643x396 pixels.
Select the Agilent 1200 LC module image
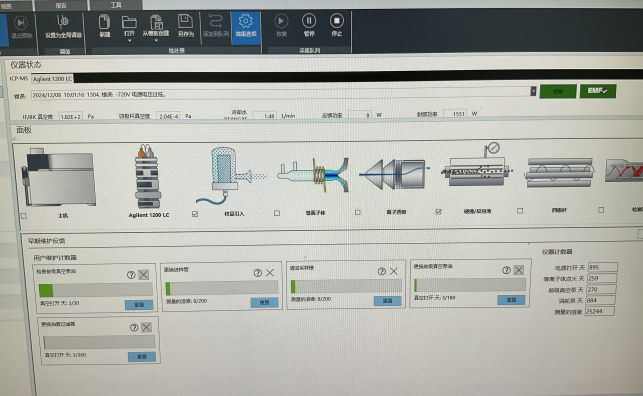(x=147, y=177)
